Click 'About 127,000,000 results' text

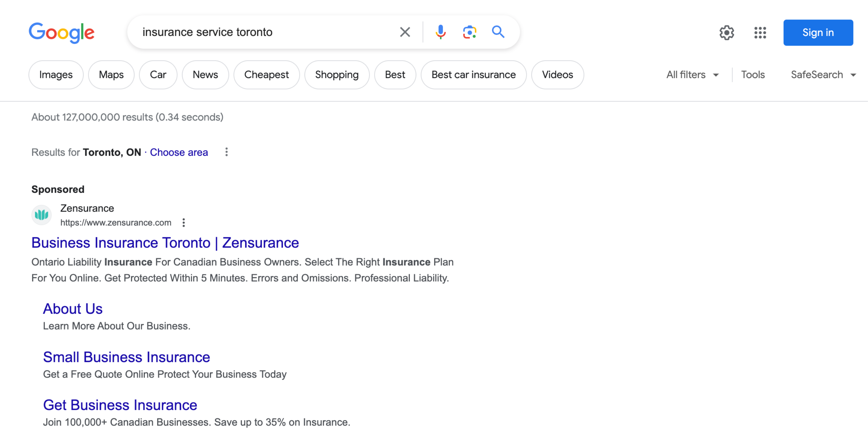[127, 117]
